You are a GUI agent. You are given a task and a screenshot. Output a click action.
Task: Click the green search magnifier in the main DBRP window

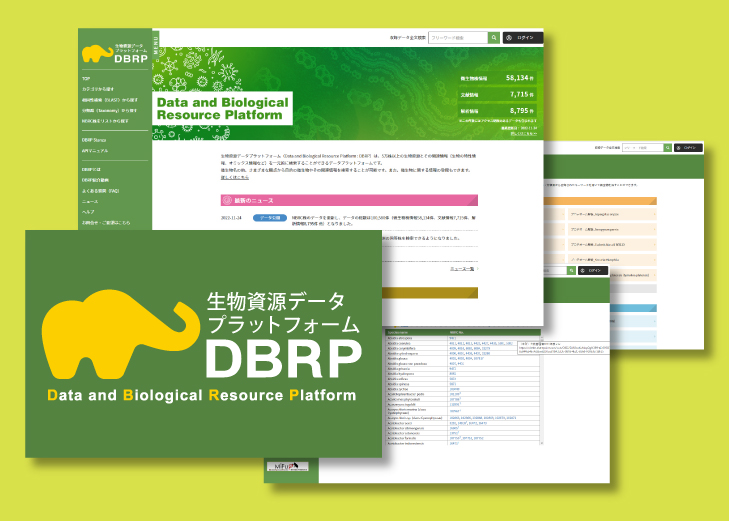click(x=494, y=38)
